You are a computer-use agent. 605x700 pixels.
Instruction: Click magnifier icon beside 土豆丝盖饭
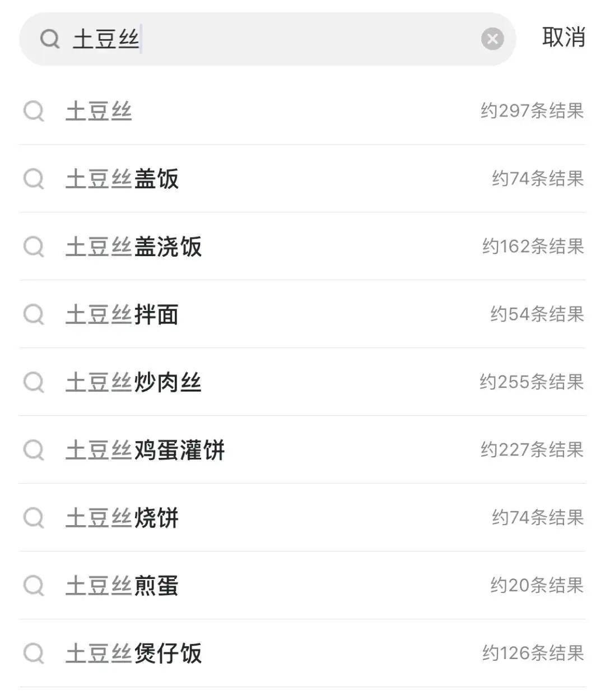pyautogui.click(x=34, y=179)
